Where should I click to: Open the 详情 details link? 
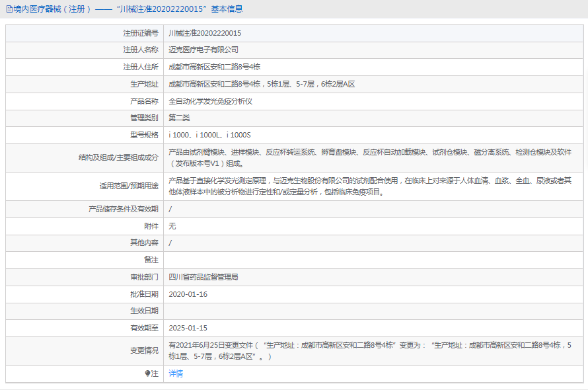point(176,373)
